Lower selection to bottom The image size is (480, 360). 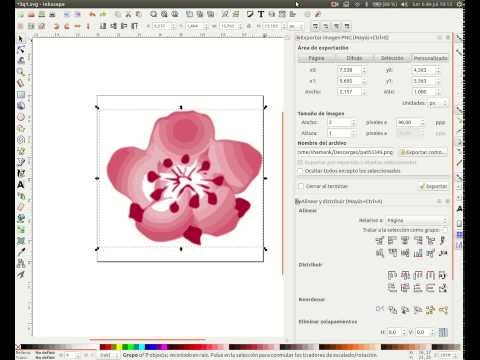(103, 26)
